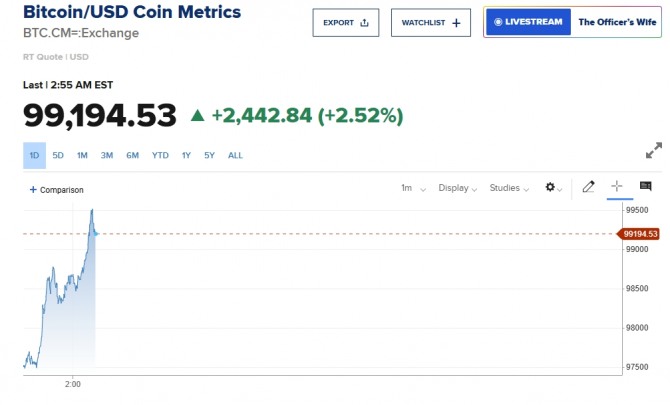Click plus icon to add Comparison

click(33, 189)
